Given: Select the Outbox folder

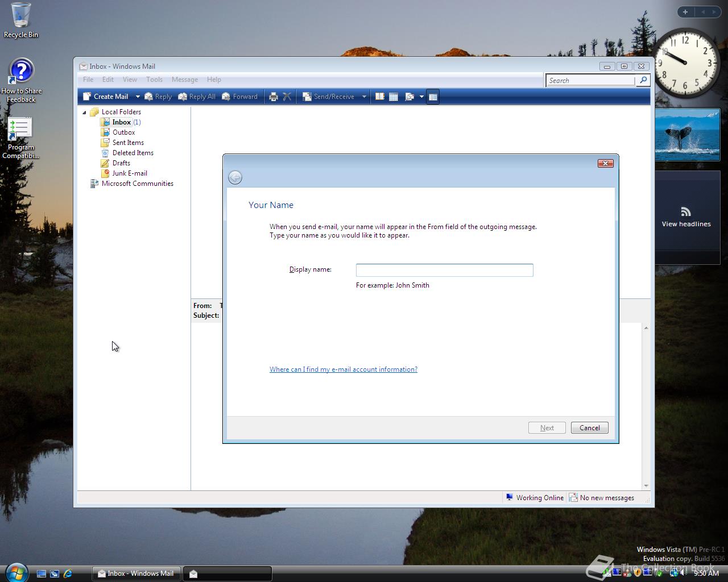Looking at the screenshot, I should tap(118, 132).
